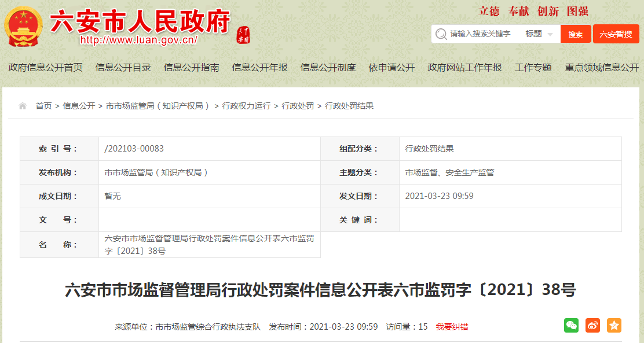Share the page via WeChat icon
Screen dimensions: 644x343
[571, 325]
